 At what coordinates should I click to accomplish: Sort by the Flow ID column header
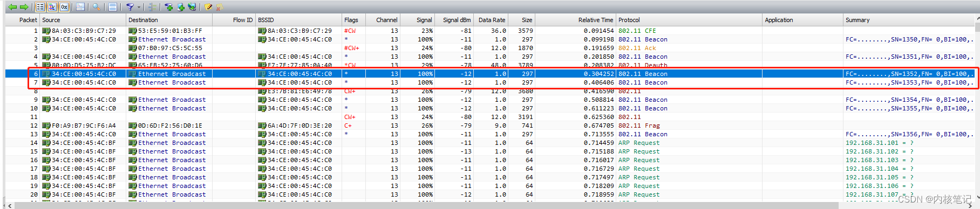click(234, 20)
